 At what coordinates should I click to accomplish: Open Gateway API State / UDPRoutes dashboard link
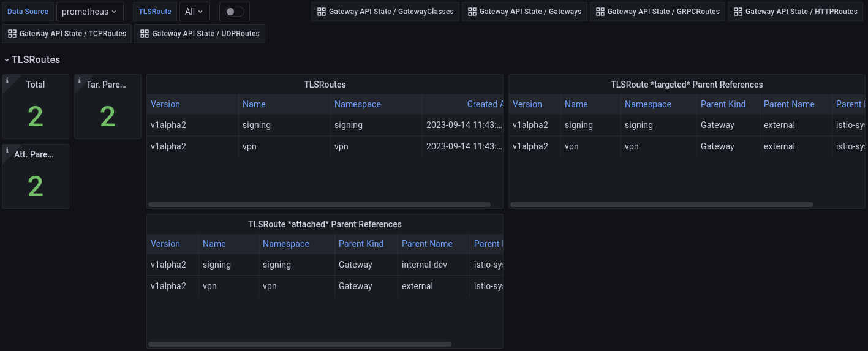pyautogui.click(x=200, y=34)
